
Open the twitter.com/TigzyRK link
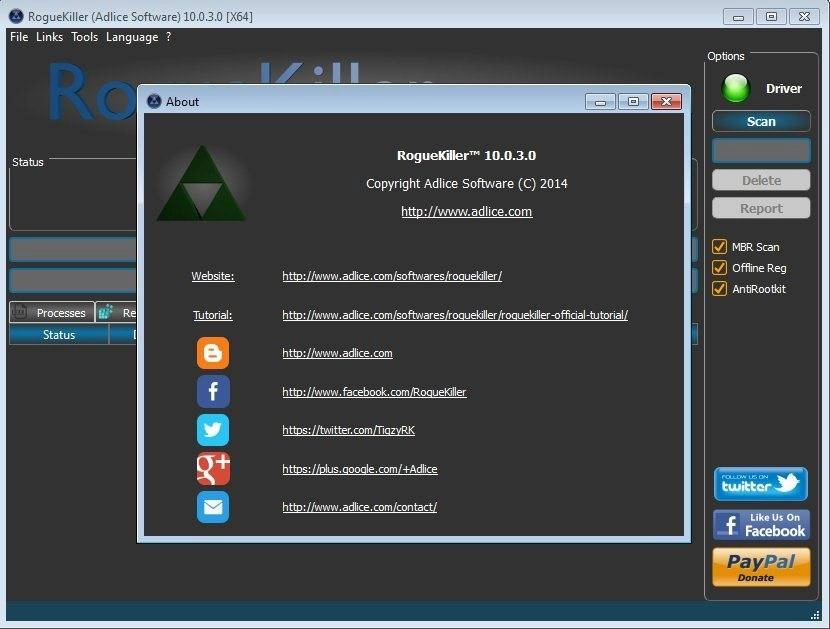[x=348, y=430]
